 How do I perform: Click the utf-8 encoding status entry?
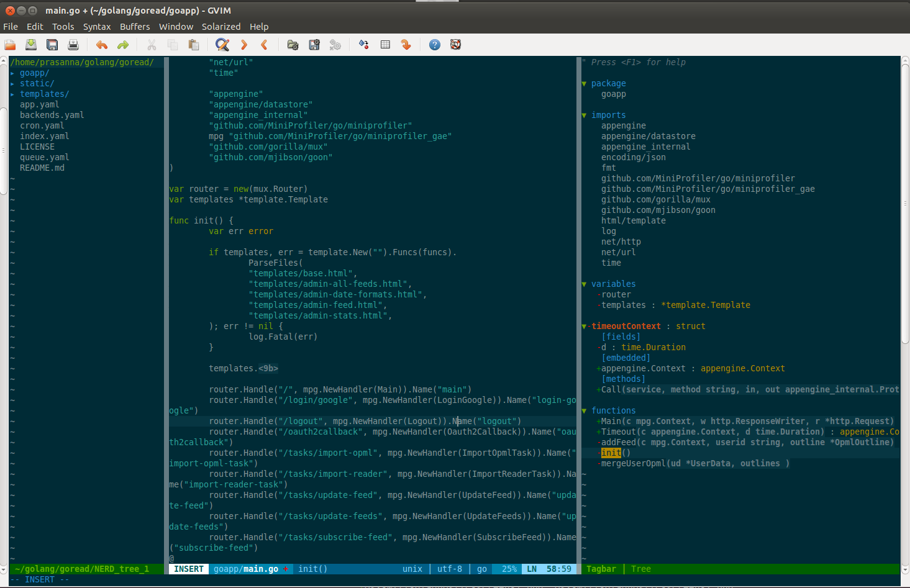click(450, 569)
